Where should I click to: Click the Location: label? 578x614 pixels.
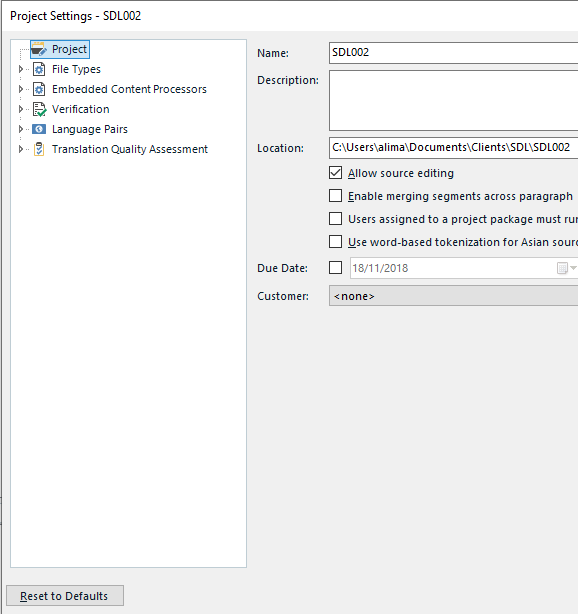click(280, 148)
